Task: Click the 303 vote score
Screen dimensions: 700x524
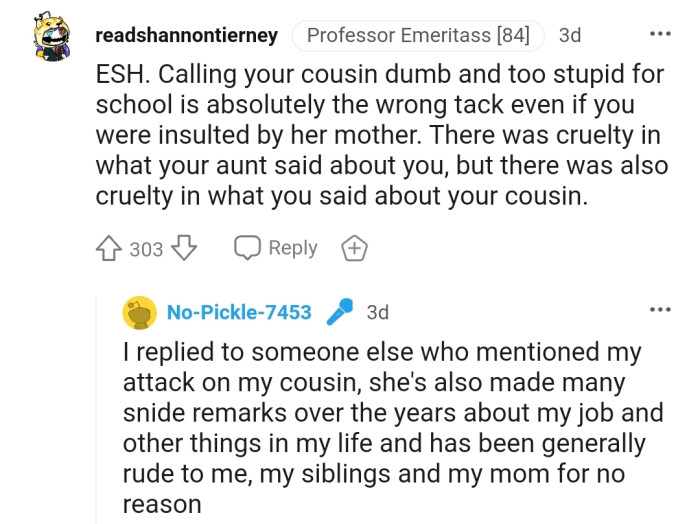Action: pos(146,249)
